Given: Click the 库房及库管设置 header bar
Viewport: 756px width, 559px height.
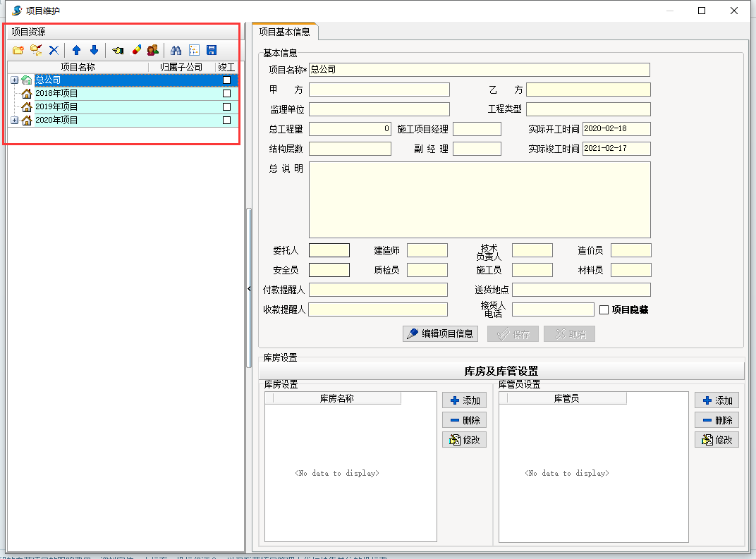Looking at the screenshot, I should pyautogui.click(x=501, y=371).
